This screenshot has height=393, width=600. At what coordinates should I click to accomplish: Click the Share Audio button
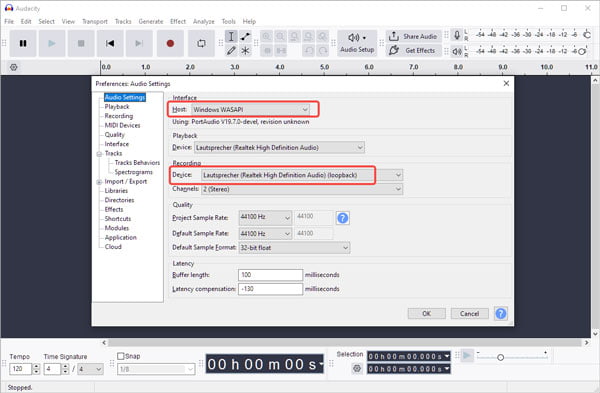pyautogui.click(x=414, y=36)
